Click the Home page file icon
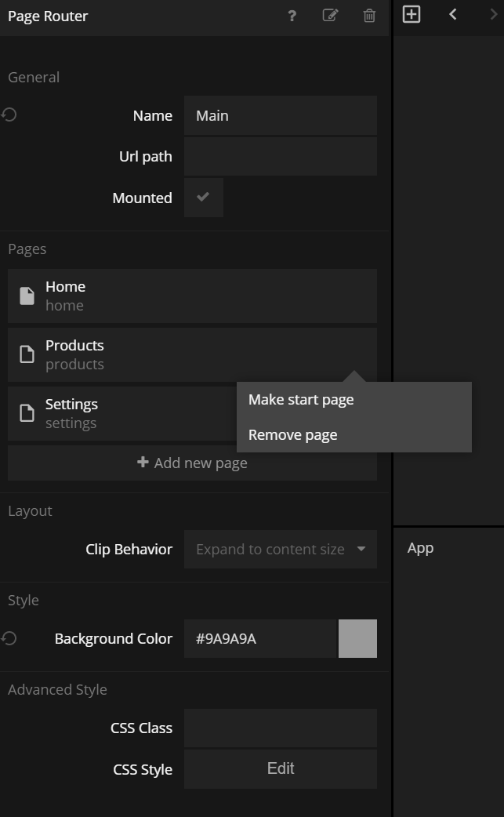The image size is (504, 817). (x=27, y=296)
